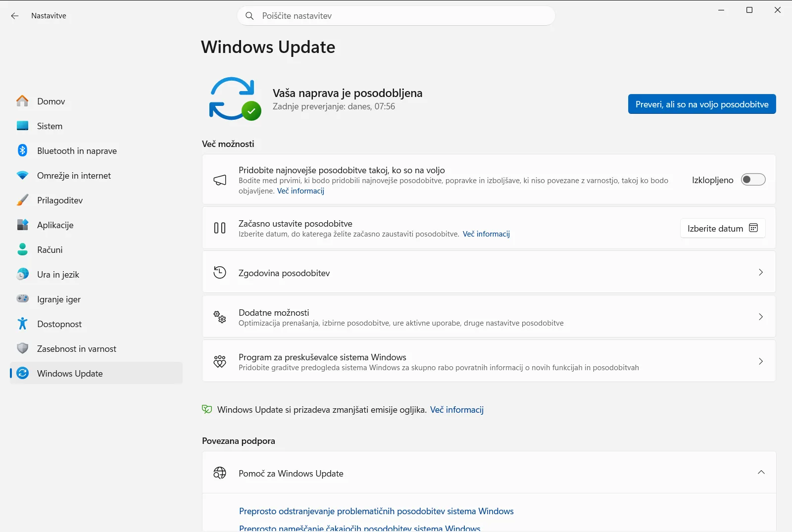The width and height of the screenshot is (792, 532).
Task: Open Dodatne možnosti via its chevron
Action: pos(761,317)
